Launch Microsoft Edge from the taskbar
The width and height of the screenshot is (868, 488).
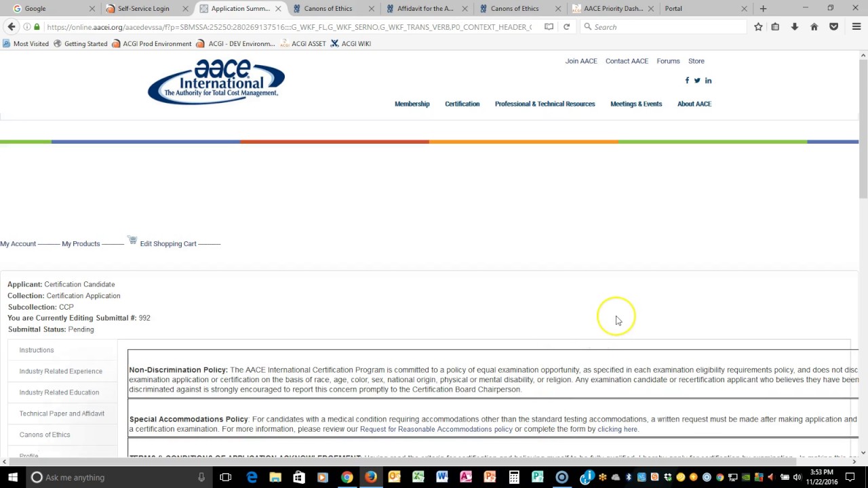pos(252,477)
